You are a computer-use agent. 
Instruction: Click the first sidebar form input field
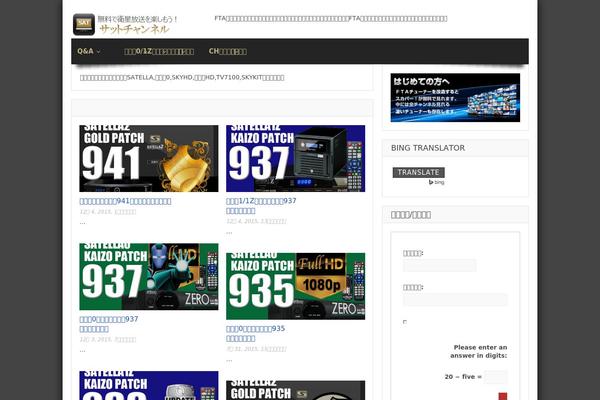(440, 265)
